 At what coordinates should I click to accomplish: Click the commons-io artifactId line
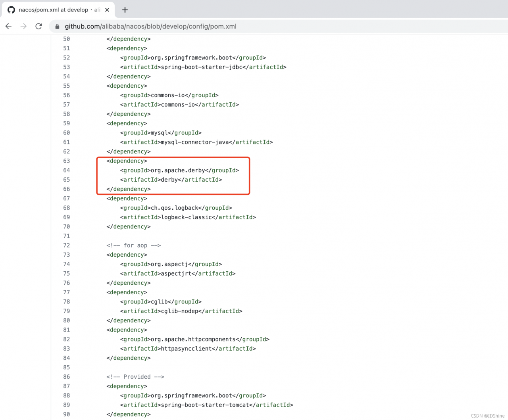(179, 105)
